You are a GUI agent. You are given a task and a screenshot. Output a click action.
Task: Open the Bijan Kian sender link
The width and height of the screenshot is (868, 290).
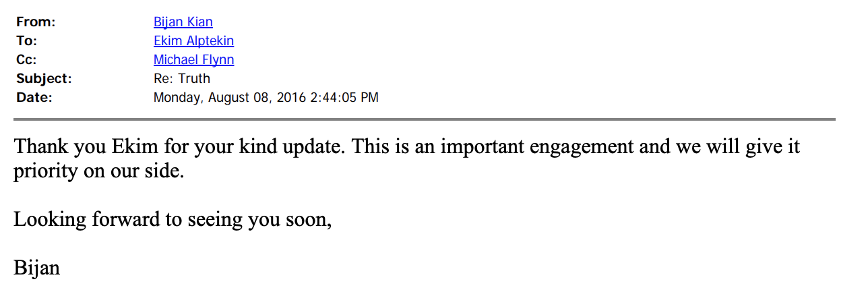click(183, 22)
